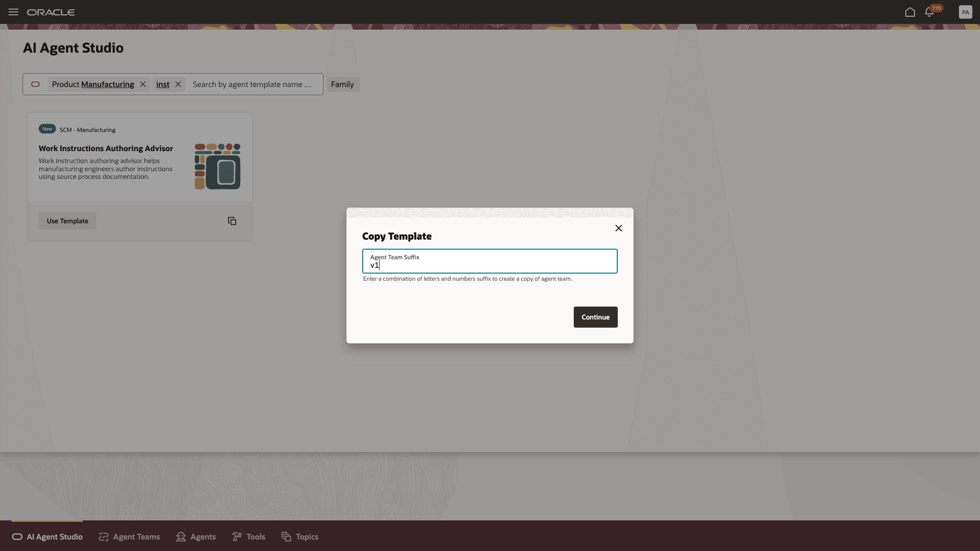Copy the Work Instructions Authoring Advisor template icon
Image resolution: width=980 pixels, height=551 pixels.
click(x=232, y=220)
